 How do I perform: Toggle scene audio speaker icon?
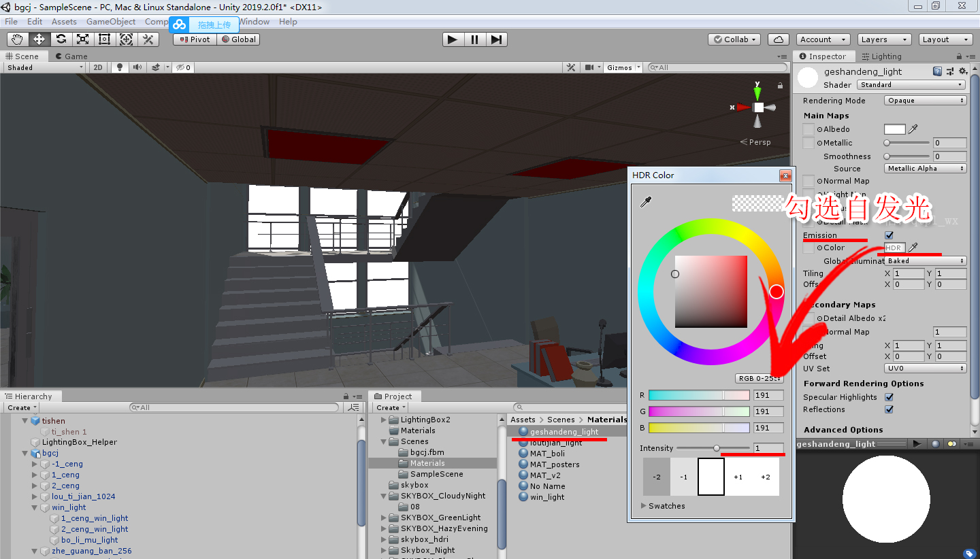coord(138,67)
